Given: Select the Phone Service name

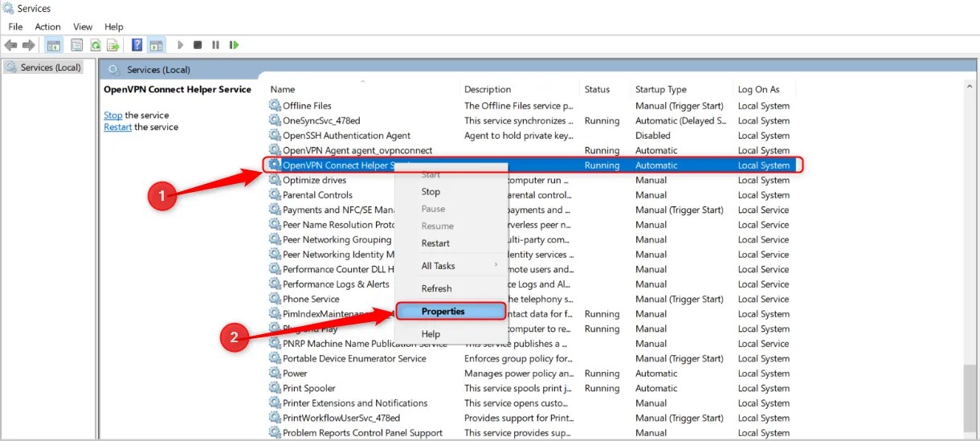Looking at the screenshot, I should click(311, 299).
